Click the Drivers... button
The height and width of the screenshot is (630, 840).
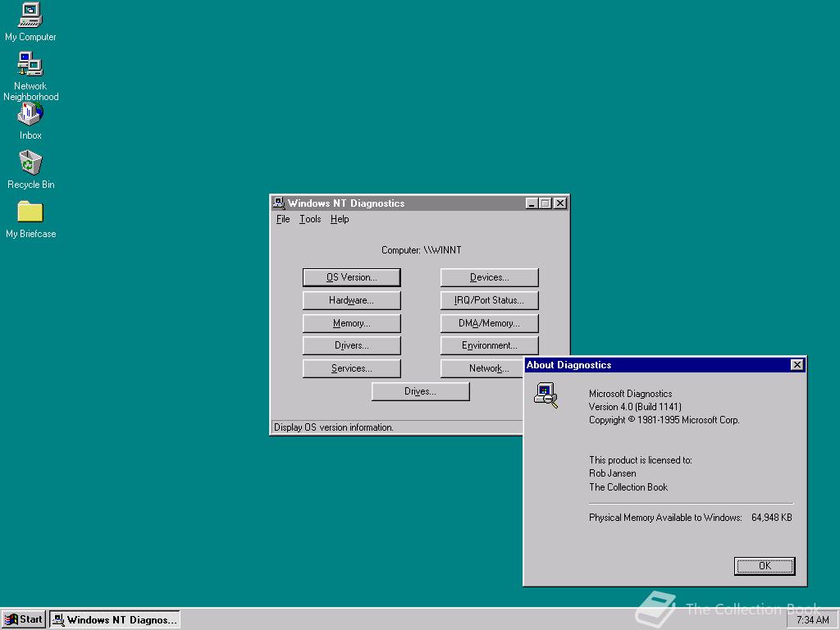coord(351,345)
